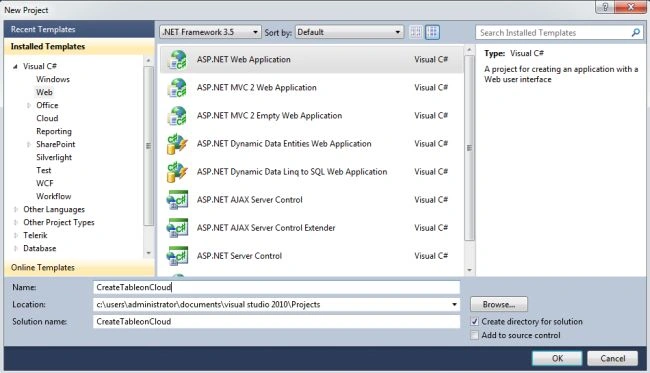Click the template list scroll down arrow
This screenshot has width=650, height=373.
pyautogui.click(x=469, y=270)
